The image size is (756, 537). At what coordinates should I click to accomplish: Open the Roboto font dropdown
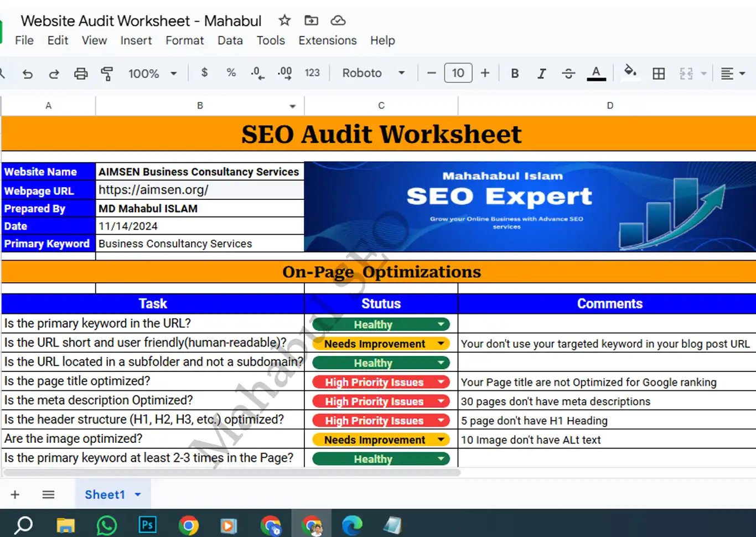[373, 73]
